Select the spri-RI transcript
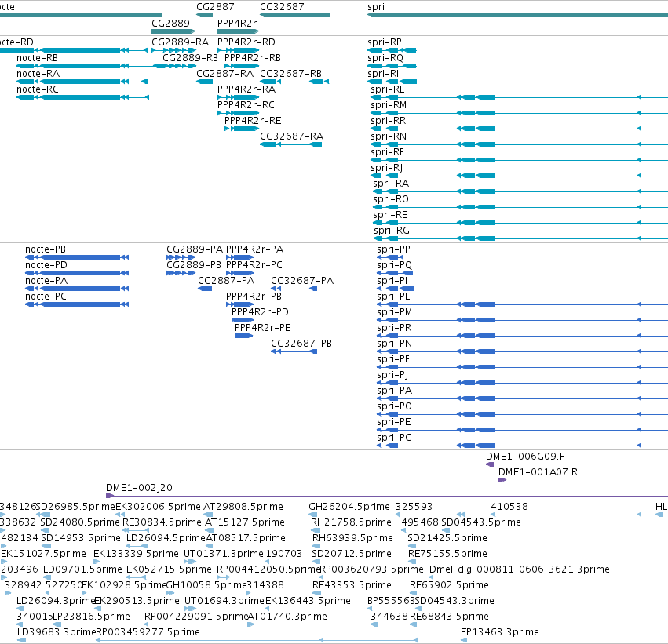 (x=383, y=74)
